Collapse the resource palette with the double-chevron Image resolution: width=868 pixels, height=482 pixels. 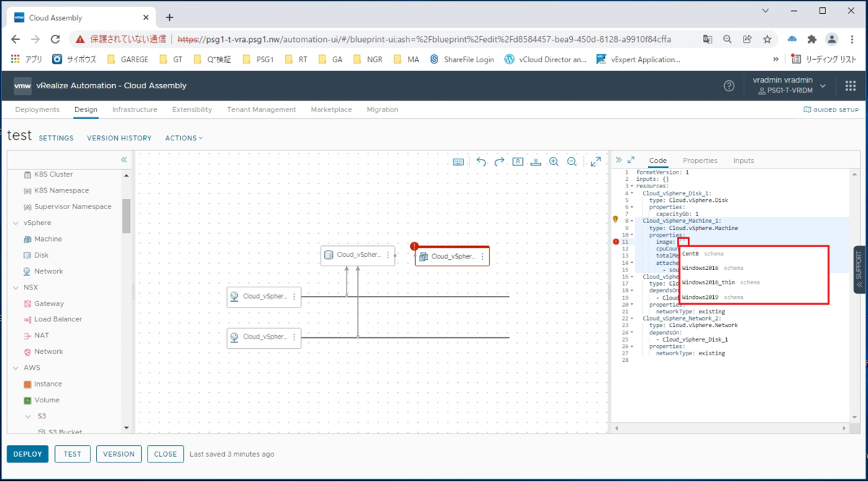coord(124,159)
